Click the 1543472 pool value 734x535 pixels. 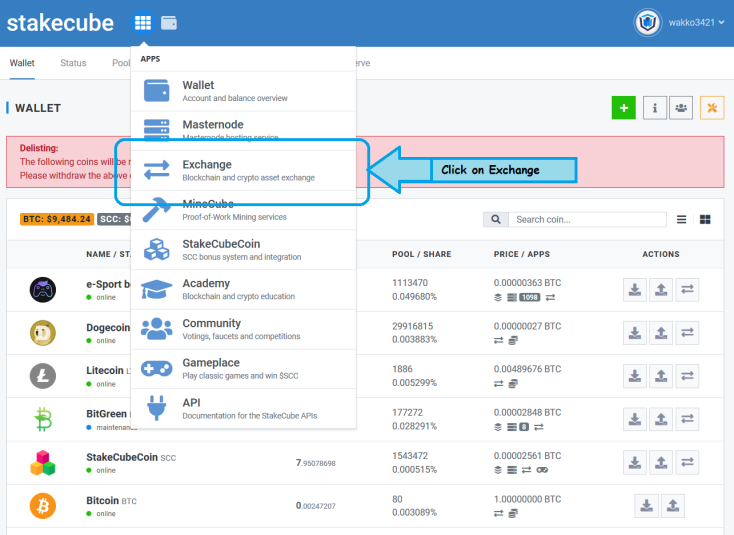pos(410,455)
